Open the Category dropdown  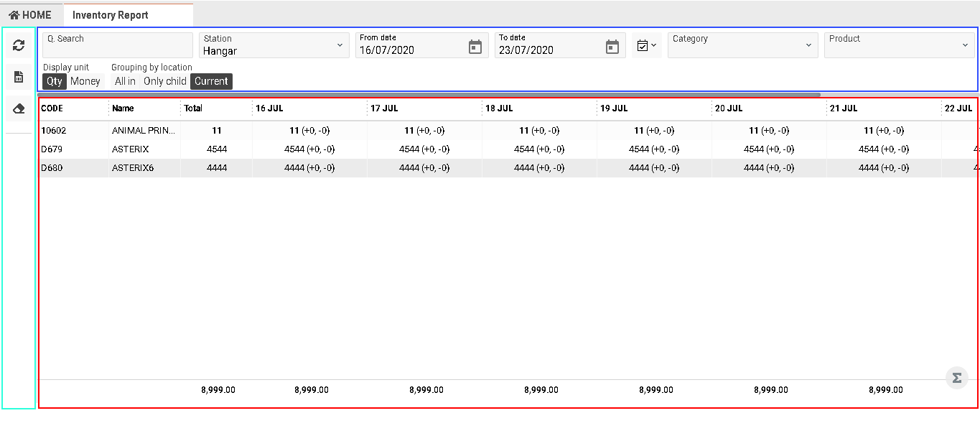point(742,45)
